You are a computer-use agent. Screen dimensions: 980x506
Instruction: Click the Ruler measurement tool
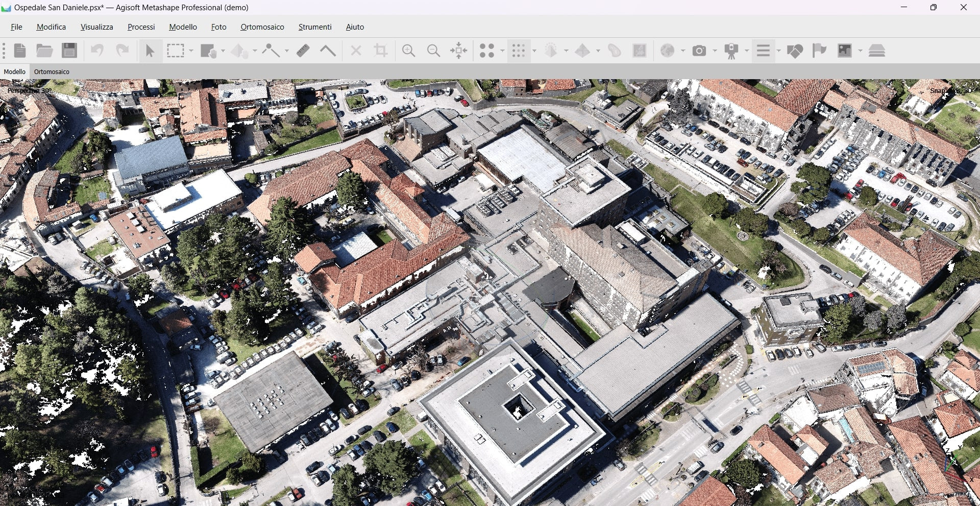pyautogui.click(x=303, y=51)
